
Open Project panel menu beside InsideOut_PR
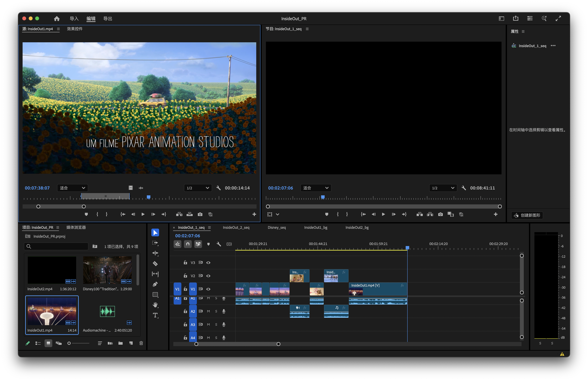tap(58, 227)
